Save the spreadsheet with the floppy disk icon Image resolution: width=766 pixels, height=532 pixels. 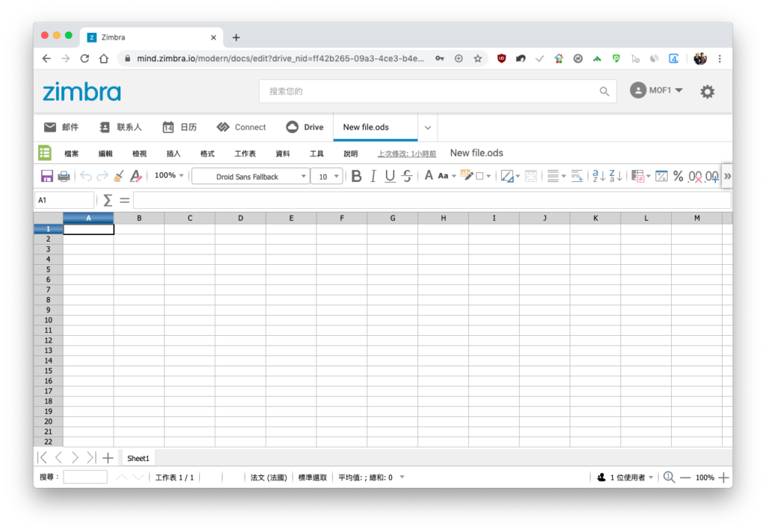coord(47,177)
